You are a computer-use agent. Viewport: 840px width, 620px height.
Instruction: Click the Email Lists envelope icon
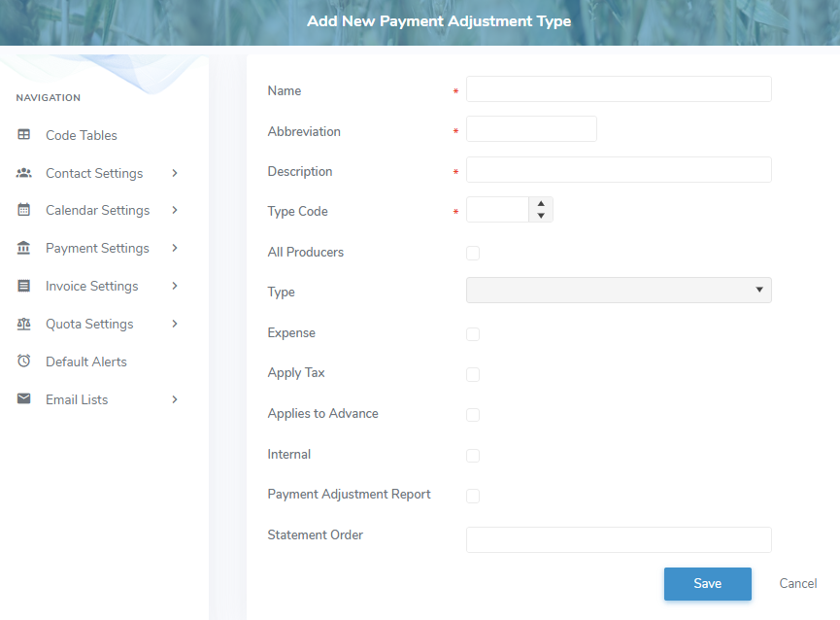pyautogui.click(x=24, y=399)
